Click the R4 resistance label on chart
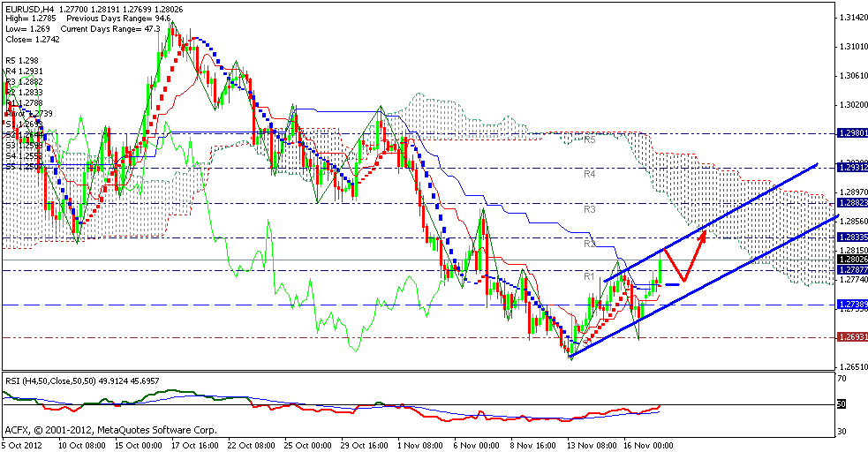Screen dimensions: 868x452 [x=591, y=175]
